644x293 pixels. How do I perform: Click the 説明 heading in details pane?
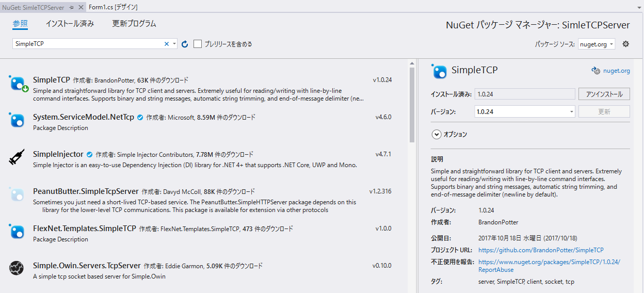[x=437, y=159]
